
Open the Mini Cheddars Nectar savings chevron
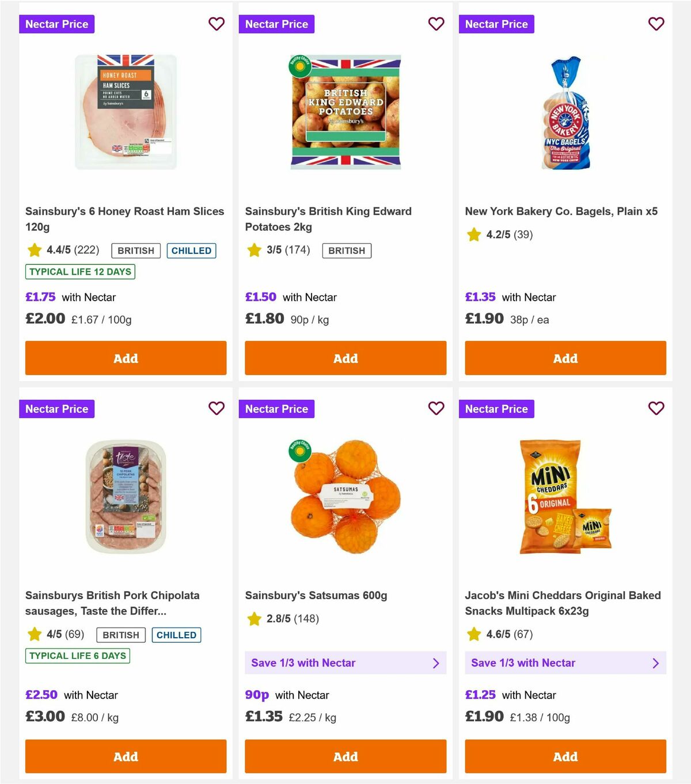[x=656, y=663]
